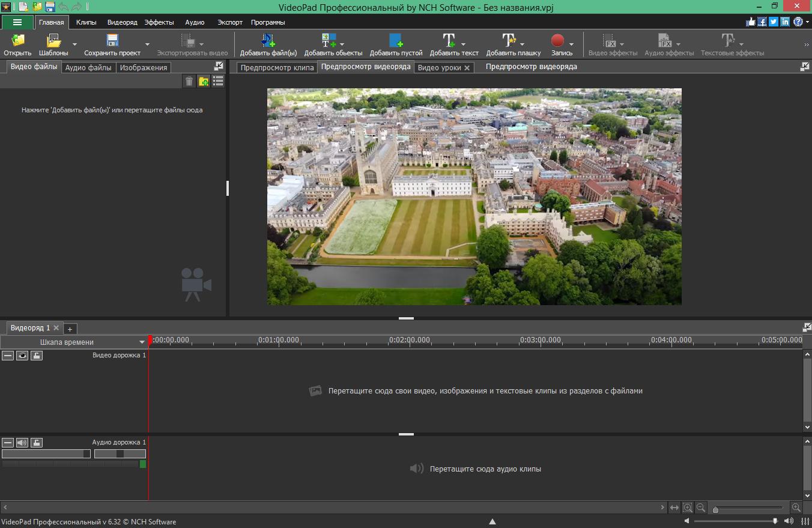Click the save floppy icon in title bar
This screenshot has width=812, height=528.
point(50,7)
